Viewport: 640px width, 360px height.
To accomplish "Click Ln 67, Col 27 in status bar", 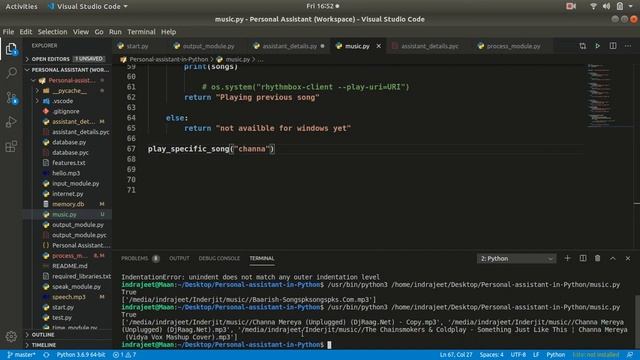I will 456,355.
